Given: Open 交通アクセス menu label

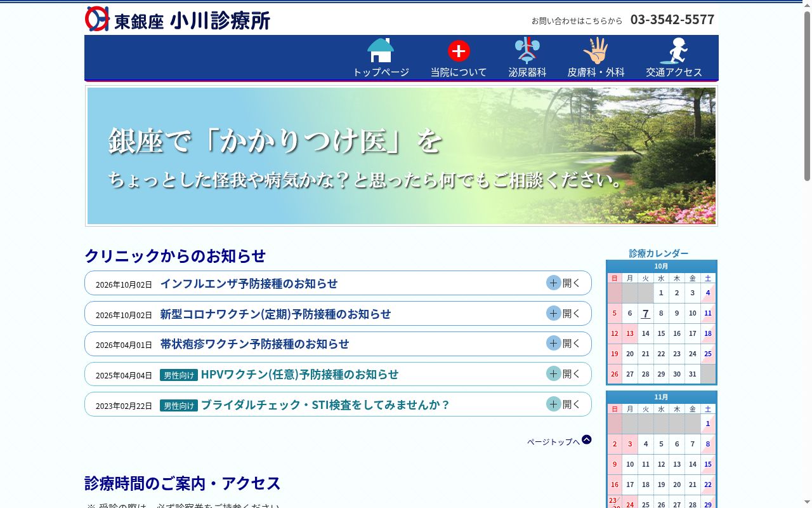Looking at the screenshot, I should (674, 72).
